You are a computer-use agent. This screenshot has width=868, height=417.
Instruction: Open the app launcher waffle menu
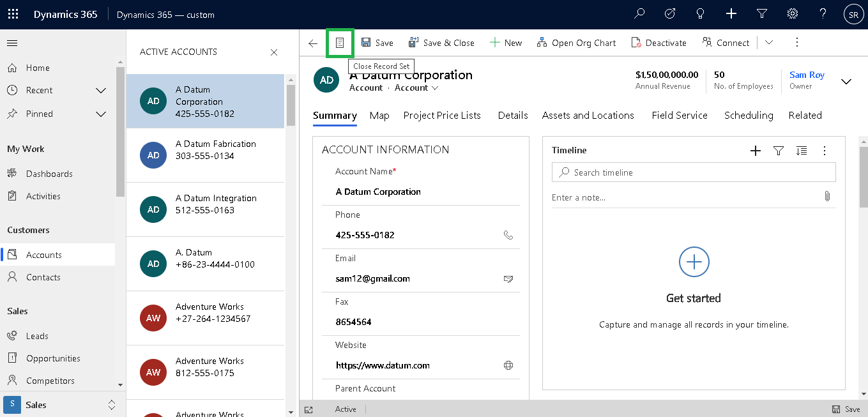tap(13, 14)
